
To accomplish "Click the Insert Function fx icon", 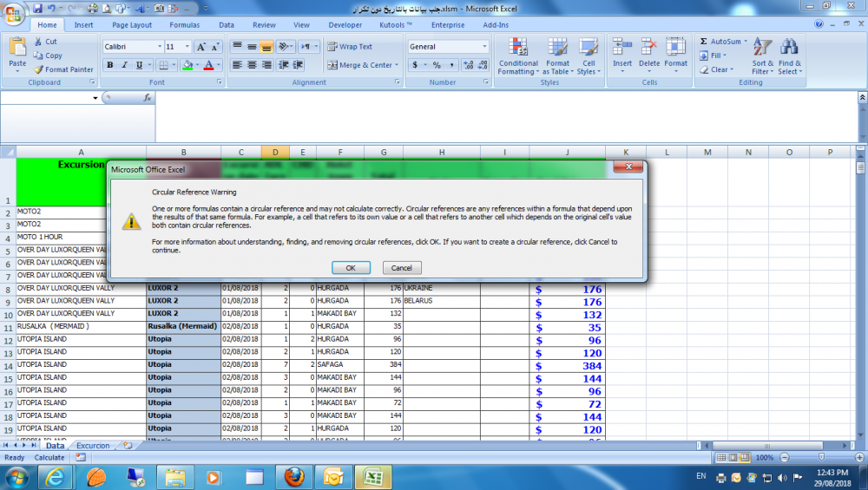I will (148, 98).
